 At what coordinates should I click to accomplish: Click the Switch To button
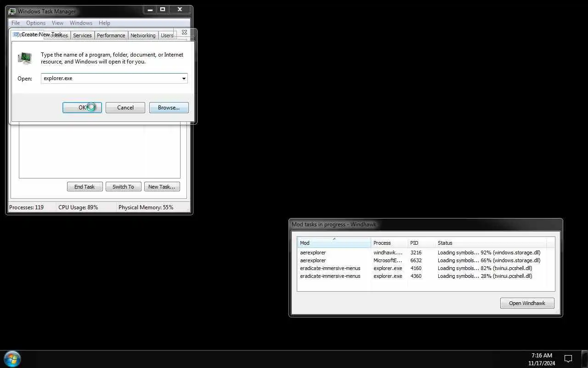(x=123, y=187)
